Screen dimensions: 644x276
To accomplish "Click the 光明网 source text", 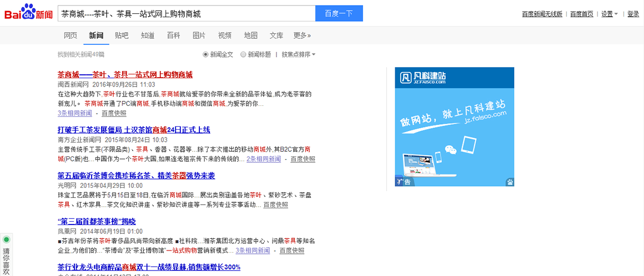I will 67,186.
